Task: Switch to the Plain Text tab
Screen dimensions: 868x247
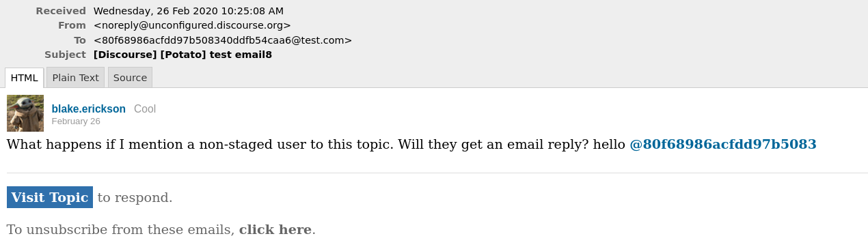Action: 75,78
